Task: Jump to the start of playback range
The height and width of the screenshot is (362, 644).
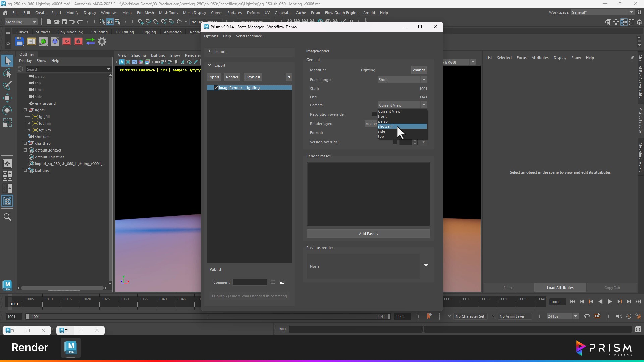Action: (x=572, y=302)
